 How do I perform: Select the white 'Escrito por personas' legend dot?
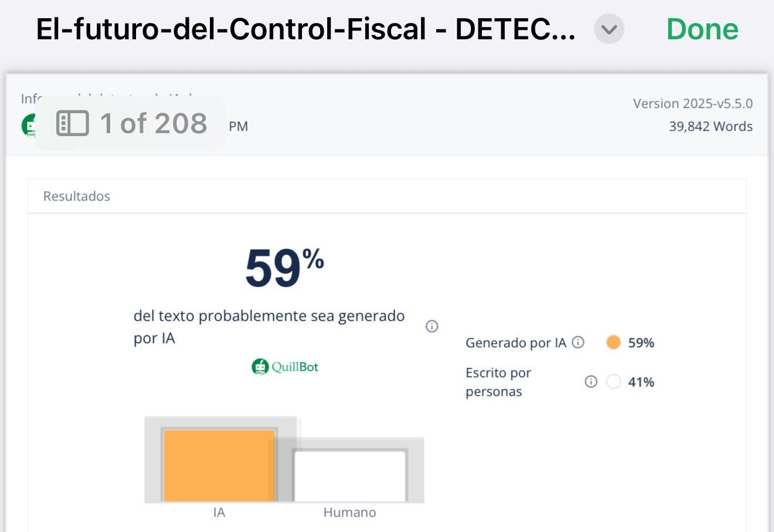pos(613,382)
